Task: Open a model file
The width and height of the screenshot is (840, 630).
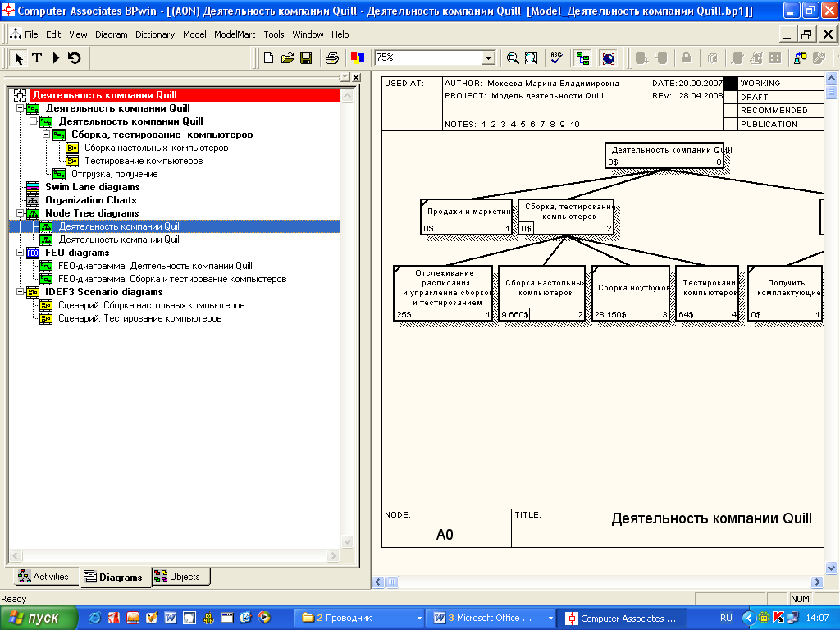Action: pyautogui.click(x=287, y=58)
